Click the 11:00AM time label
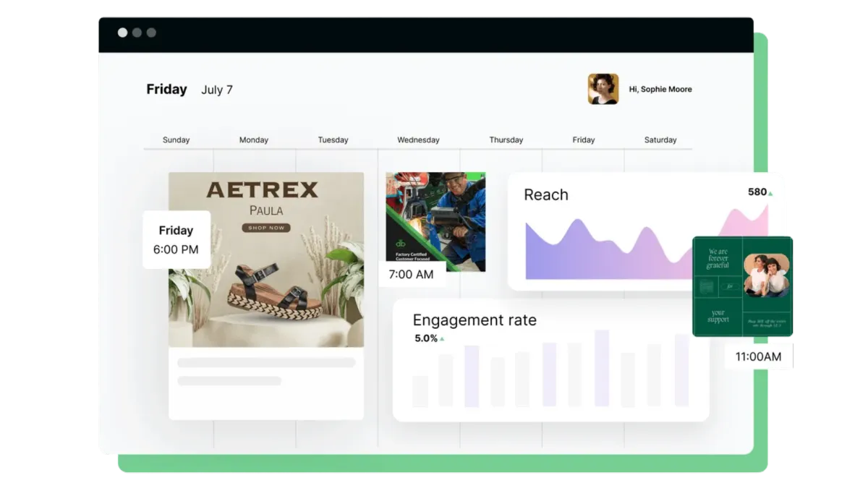868x488 pixels. [758, 356]
